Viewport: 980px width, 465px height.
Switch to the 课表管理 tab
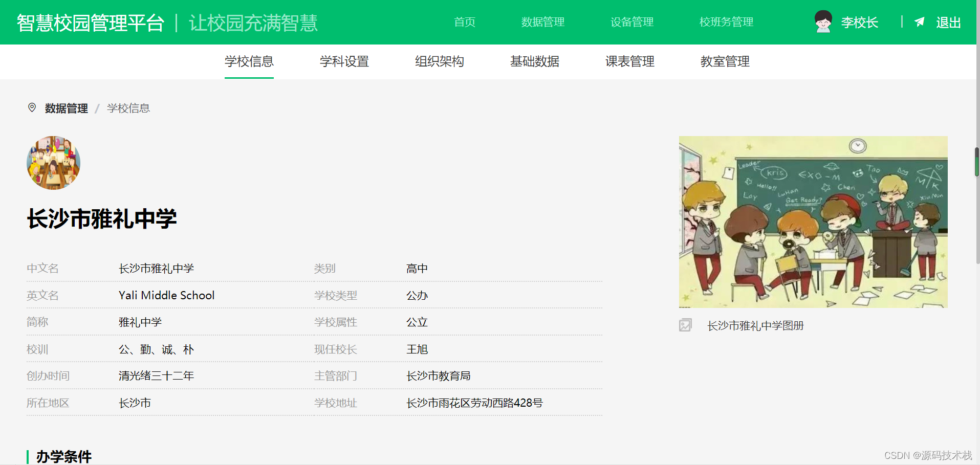point(630,61)
